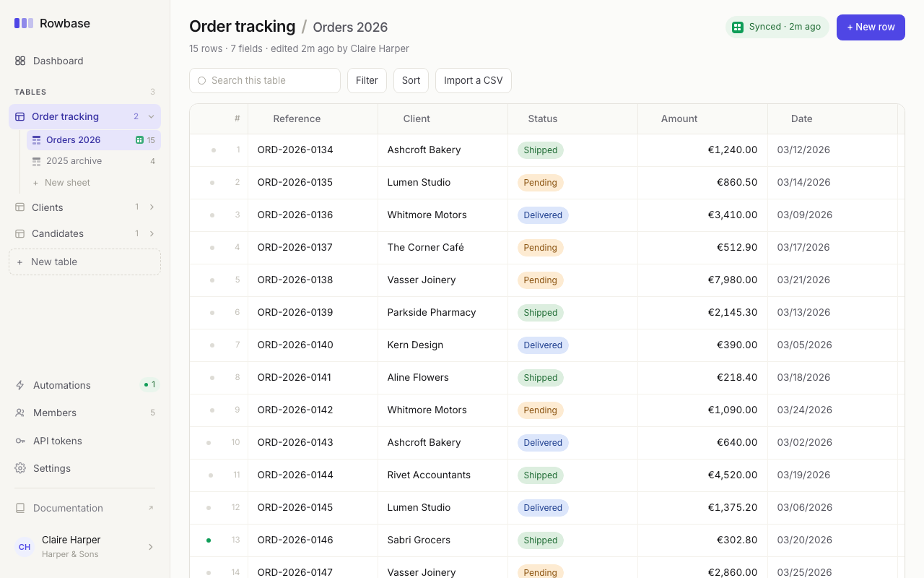Click the Rowbase logo icon

coord(24,23)
